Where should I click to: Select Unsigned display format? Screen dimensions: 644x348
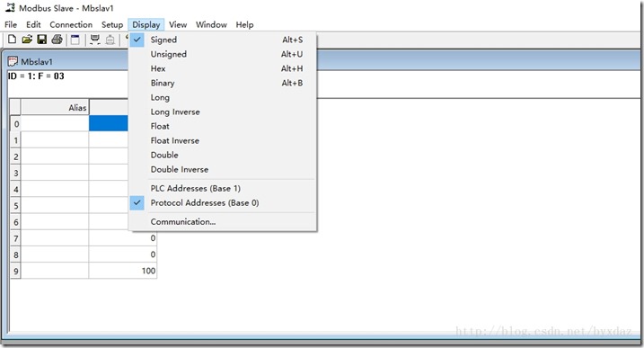point(222,54)
